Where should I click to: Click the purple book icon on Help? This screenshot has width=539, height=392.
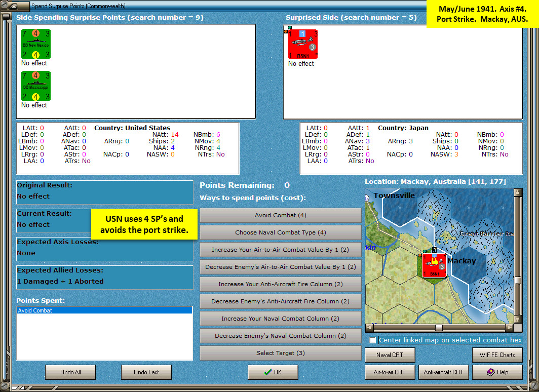click(491, 372)
